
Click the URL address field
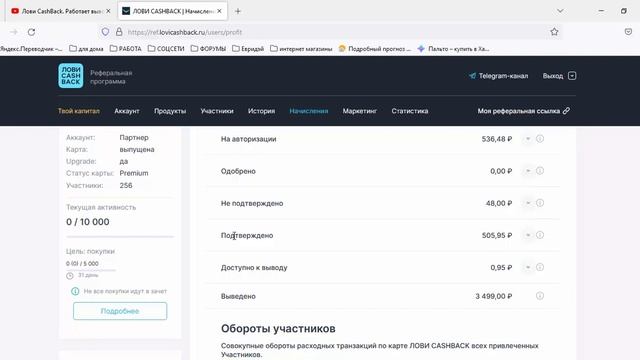point(331,32)
